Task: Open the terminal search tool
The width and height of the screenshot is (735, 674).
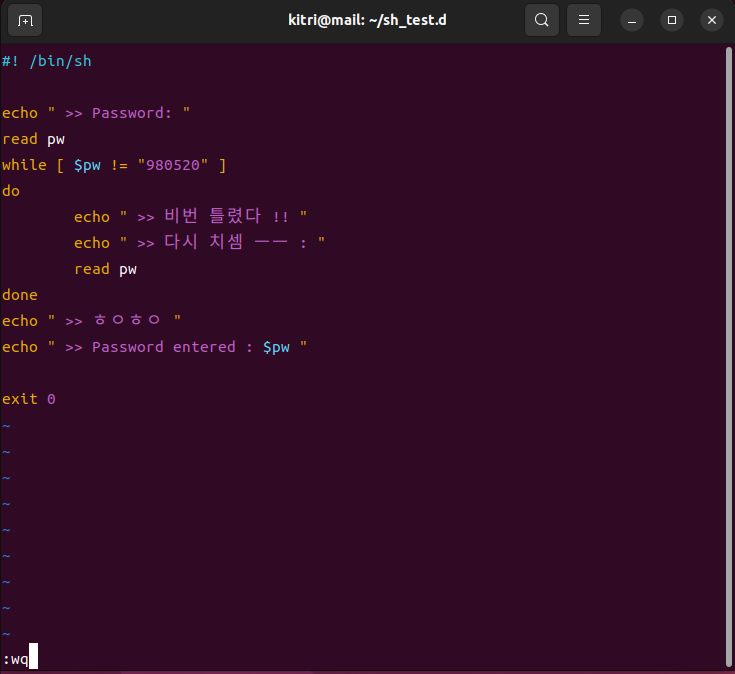Action: [x=541, y=20]
